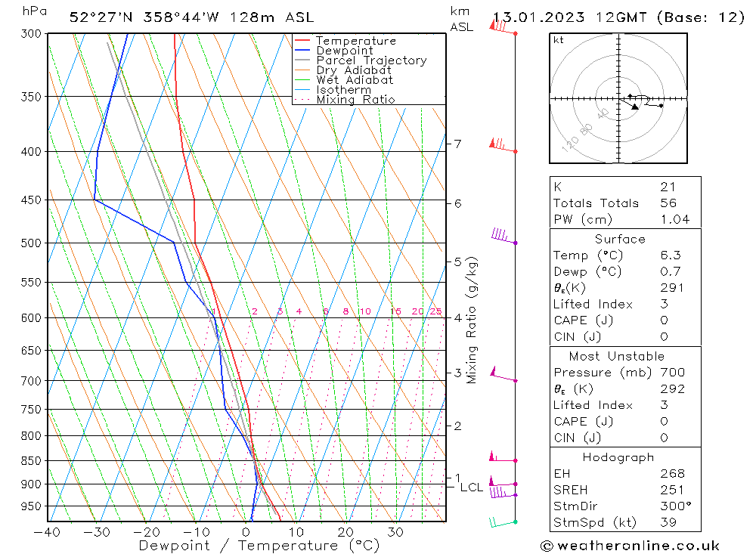Click the gray Parcel Trajectory legend line
Viewport: 756px width, 554px height.
pos(302,60)
